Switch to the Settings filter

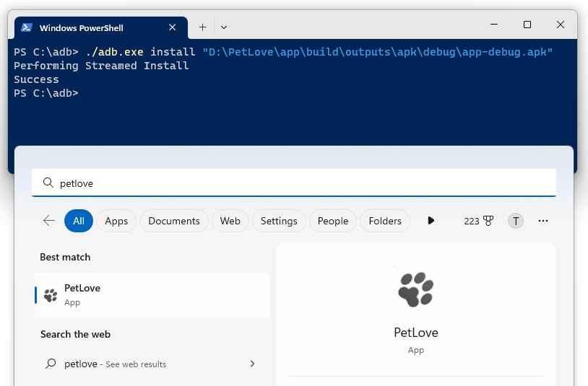pos(279,221)
